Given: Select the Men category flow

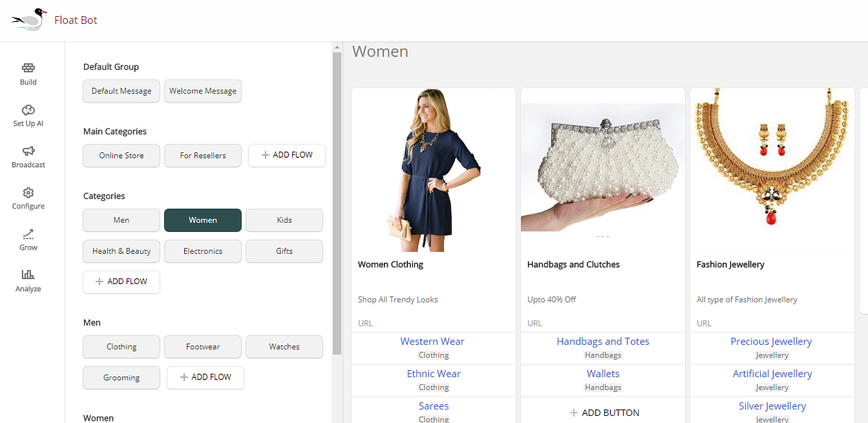Looking at the screenshot, I should pos(121,220).
